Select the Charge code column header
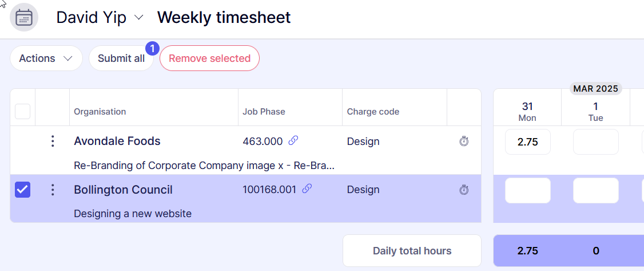This screenshot has width=644, height=271. (x=373, y=112)
